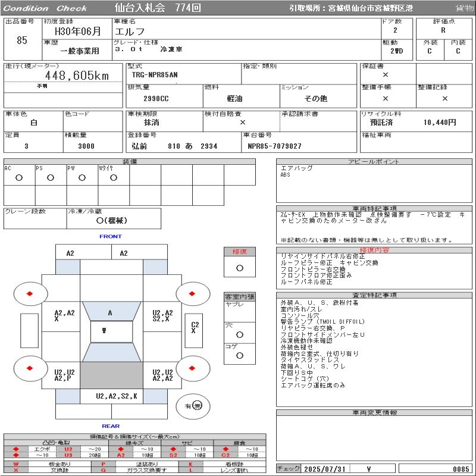This screenshot has height=476, width=476.
Task: Click the vehicle name エルフ
Action: (x=130, y=32)
